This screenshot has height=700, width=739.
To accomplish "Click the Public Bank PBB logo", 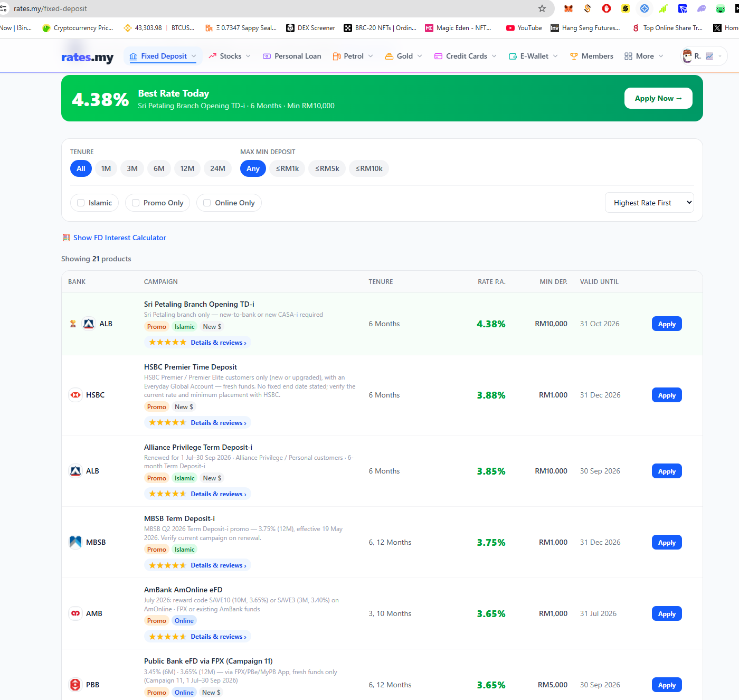I will 75,685.
